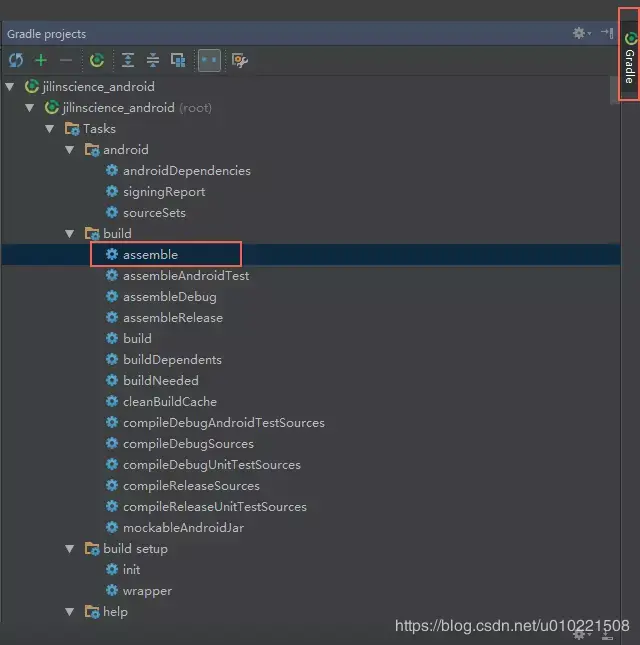Hide the Gradle projects panel
Screen dimensions: 640x645
point(607,32)
